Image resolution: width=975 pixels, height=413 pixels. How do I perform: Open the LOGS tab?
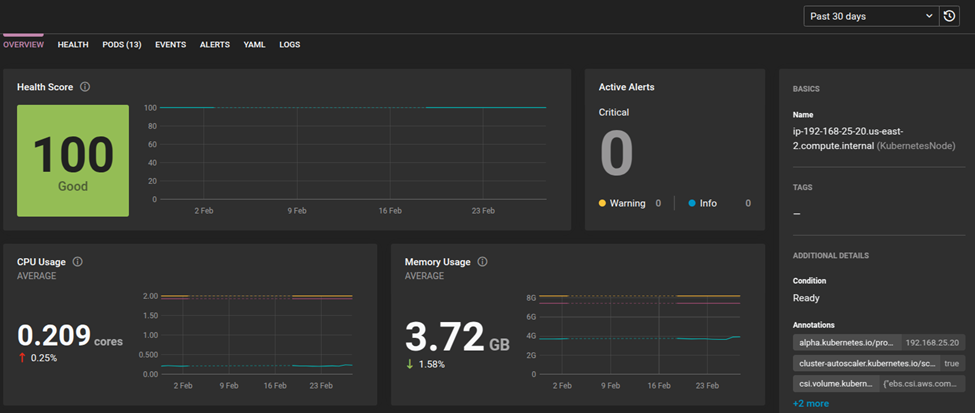(x=290, y=45)
